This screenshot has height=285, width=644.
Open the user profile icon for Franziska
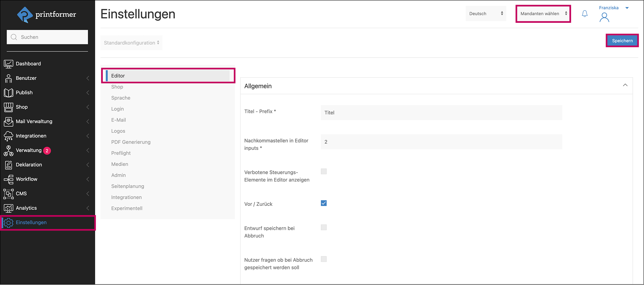point(604,17)
